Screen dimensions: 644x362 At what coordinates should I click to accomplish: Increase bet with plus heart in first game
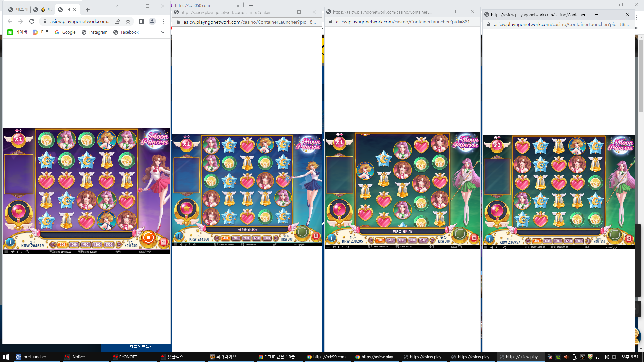click(x=119, y=245)
